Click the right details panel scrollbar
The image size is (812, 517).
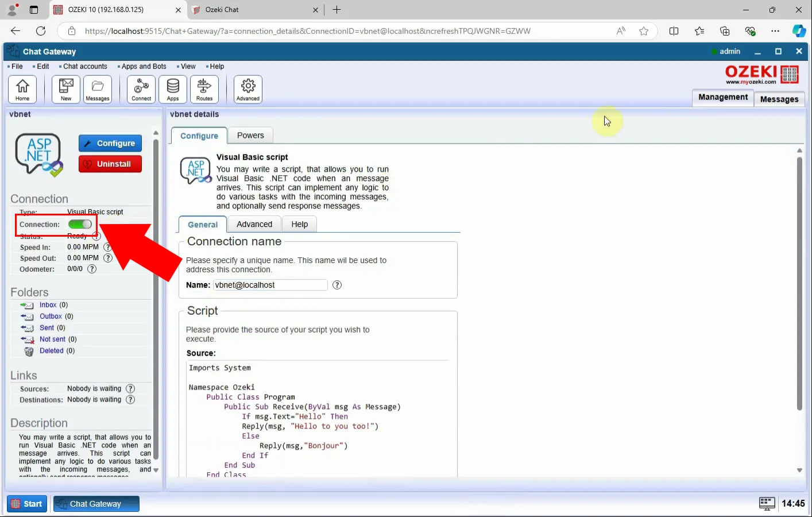799,284
